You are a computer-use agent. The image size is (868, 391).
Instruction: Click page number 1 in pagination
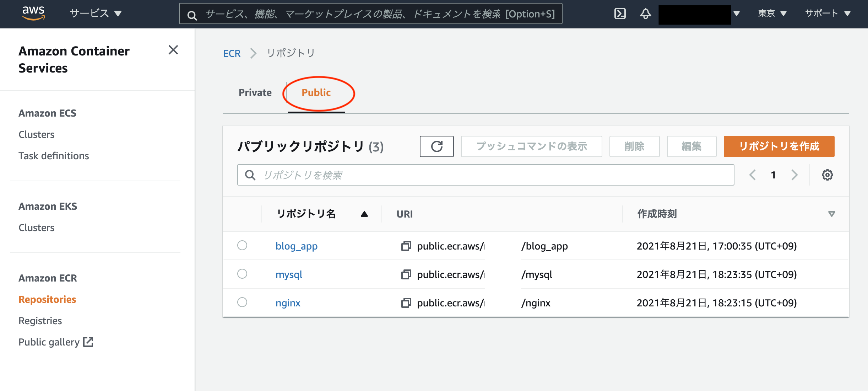pyautogui.click(x=773, y=175)
